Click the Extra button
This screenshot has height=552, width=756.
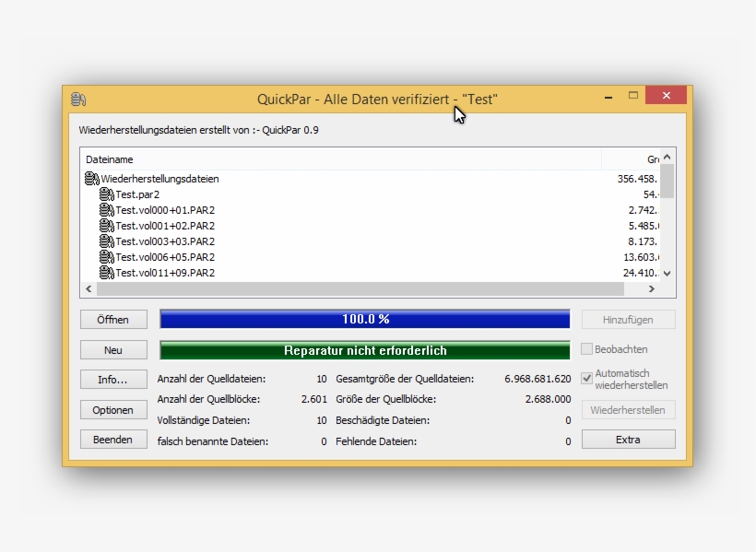click(628, 440)
